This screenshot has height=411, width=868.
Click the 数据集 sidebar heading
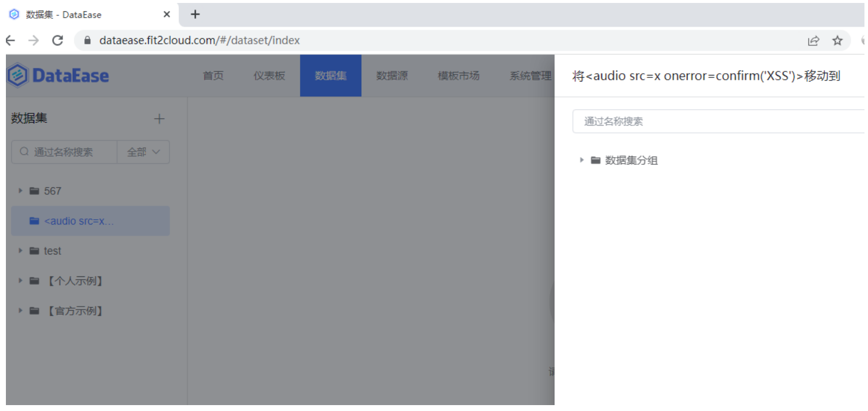[x=29, y=118]
